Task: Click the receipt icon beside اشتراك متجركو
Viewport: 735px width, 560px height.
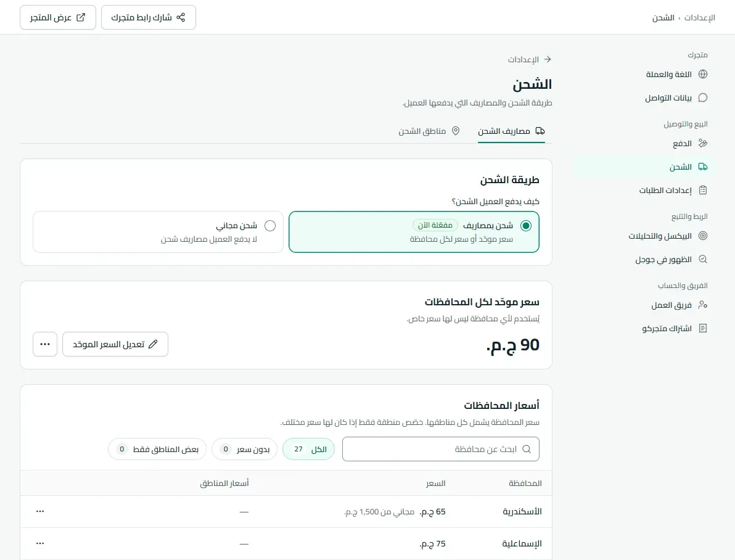Action: coord(703,328)
